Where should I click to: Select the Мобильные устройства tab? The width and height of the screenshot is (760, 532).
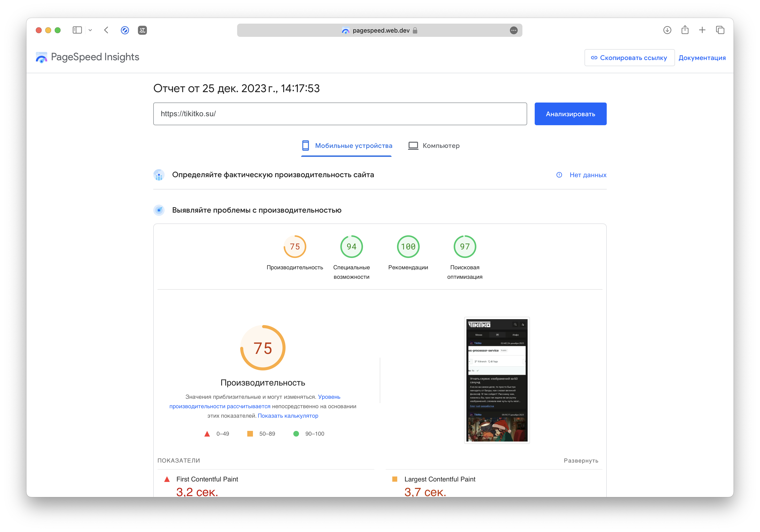coord(346,146)
